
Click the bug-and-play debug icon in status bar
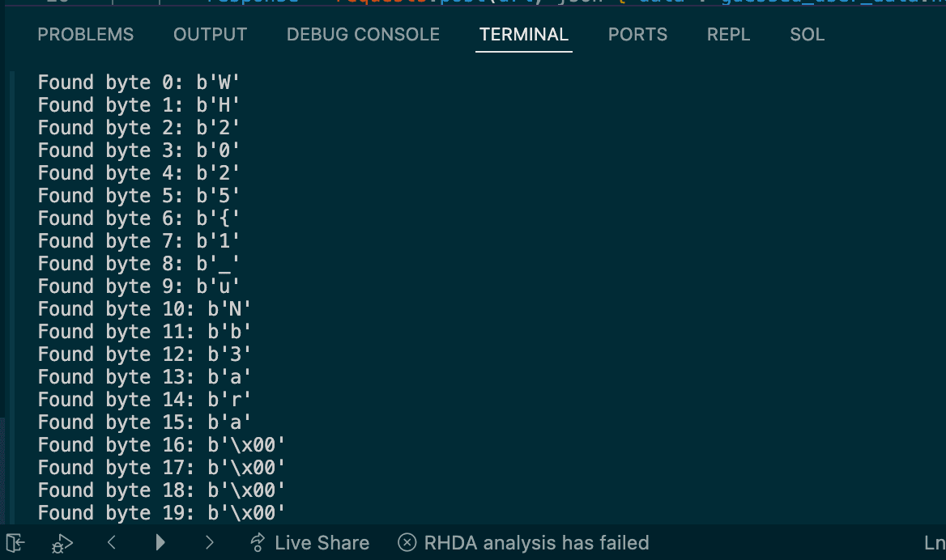click(x=62, y=544)
